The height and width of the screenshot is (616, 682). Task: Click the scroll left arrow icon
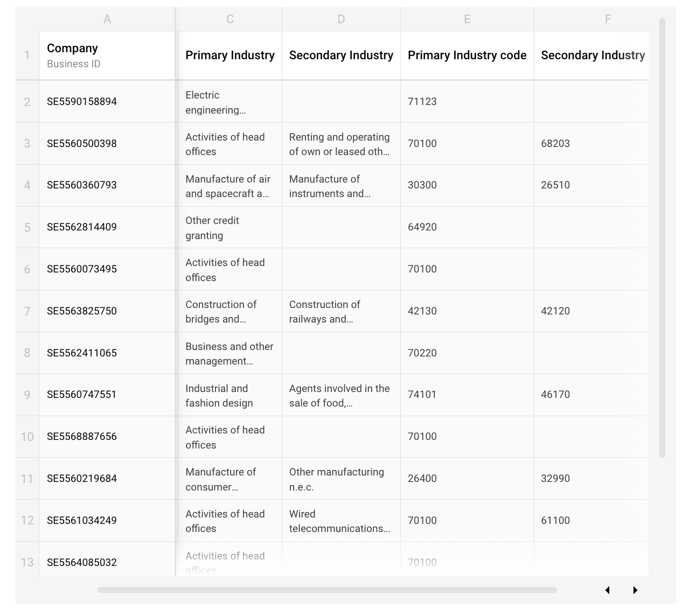tap(608, 590)
